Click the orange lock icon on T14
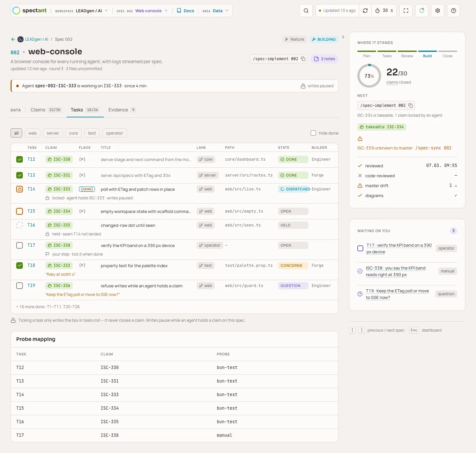The width and height of the screenshot is (476, 453). point(20,189)
